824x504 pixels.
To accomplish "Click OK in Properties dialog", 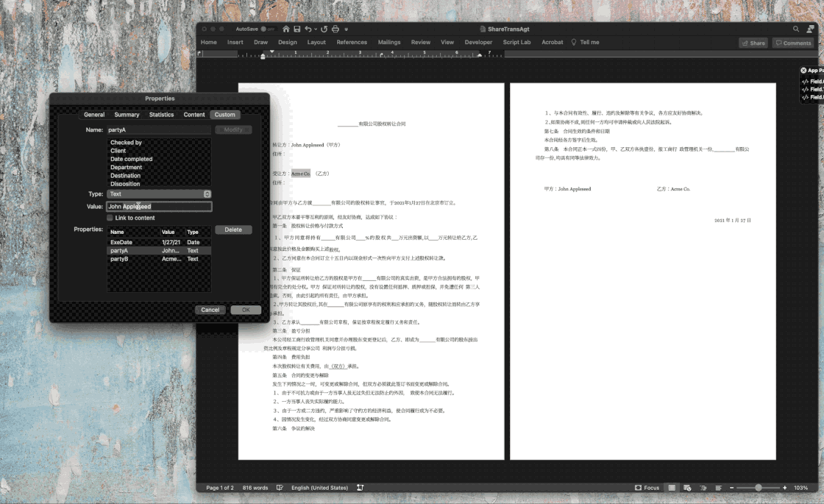I will tap(246, 310).
